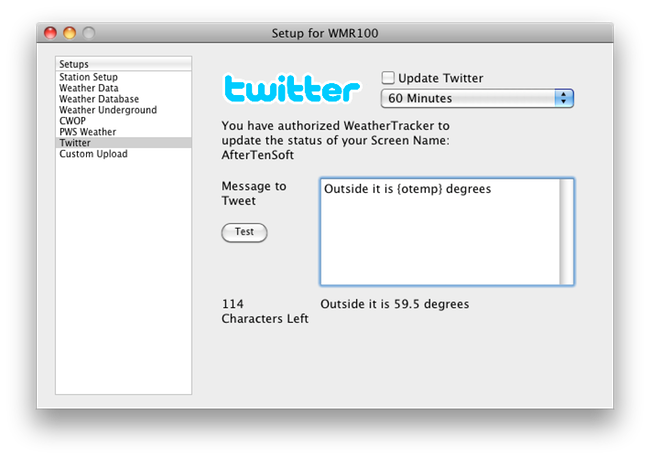
Task: Click the tweet message box scrollbar
Action: click(x=566, y=232)
